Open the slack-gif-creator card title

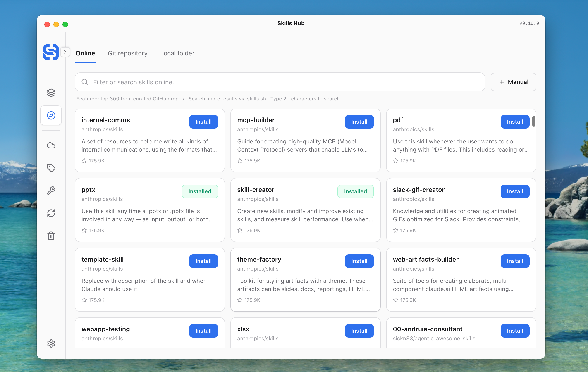pyautogui.click(x=418, y=190)
